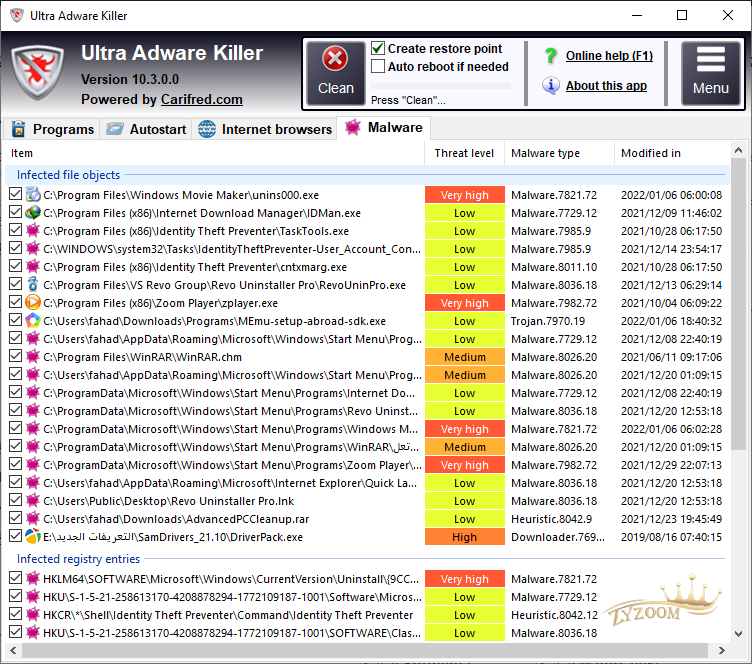Click the Autostart tab icon

[115, 129]
